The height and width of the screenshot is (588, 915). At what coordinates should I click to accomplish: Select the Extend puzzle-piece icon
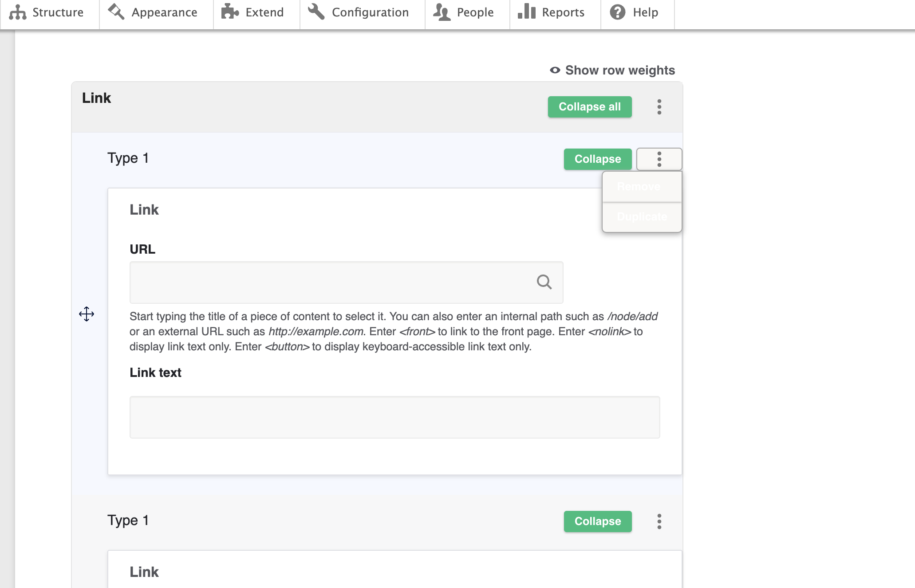click(230, 12)
